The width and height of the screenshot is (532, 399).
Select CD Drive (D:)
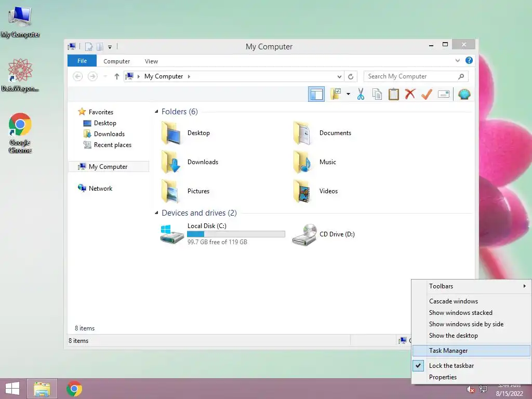pos(323,234)
